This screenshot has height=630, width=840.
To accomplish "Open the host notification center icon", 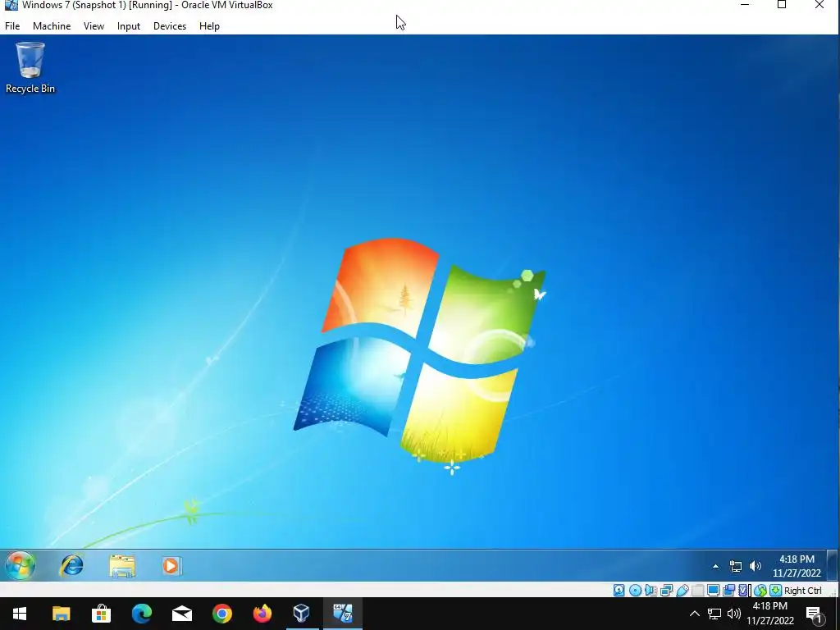I will tap(814, 614).
